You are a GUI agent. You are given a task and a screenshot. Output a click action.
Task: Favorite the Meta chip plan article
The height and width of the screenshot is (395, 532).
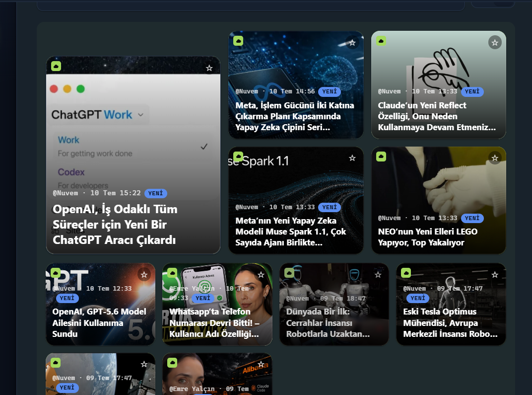pyautogui.click(x=352, y=43)
